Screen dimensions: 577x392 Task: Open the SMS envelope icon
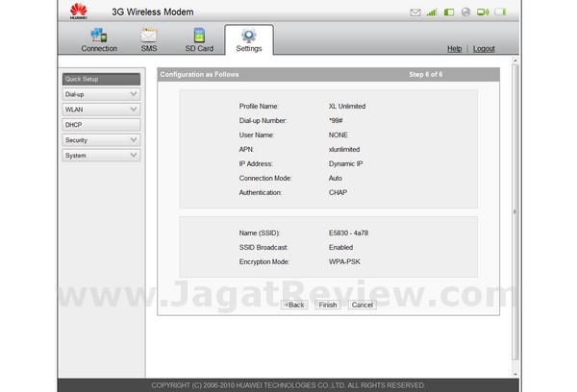pos(149,36)
